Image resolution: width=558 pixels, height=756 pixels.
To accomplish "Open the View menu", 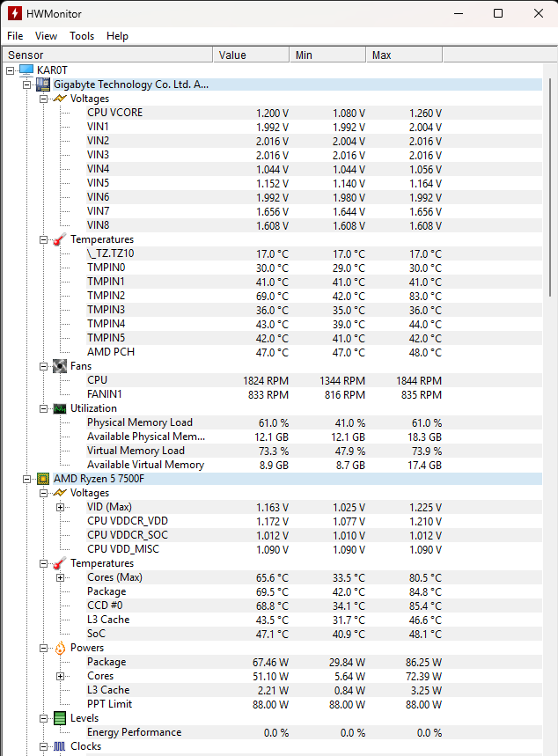I will [x=47, y=36].
